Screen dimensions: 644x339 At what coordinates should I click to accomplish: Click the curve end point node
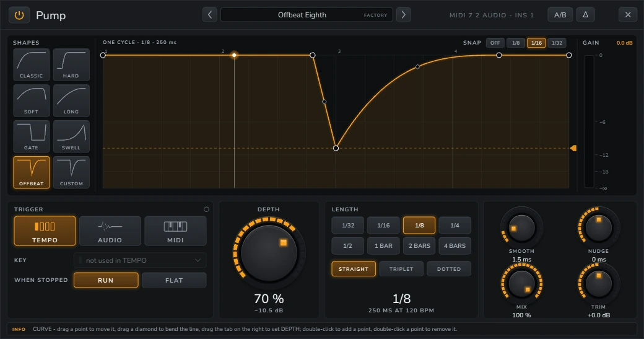coord(569,55)
